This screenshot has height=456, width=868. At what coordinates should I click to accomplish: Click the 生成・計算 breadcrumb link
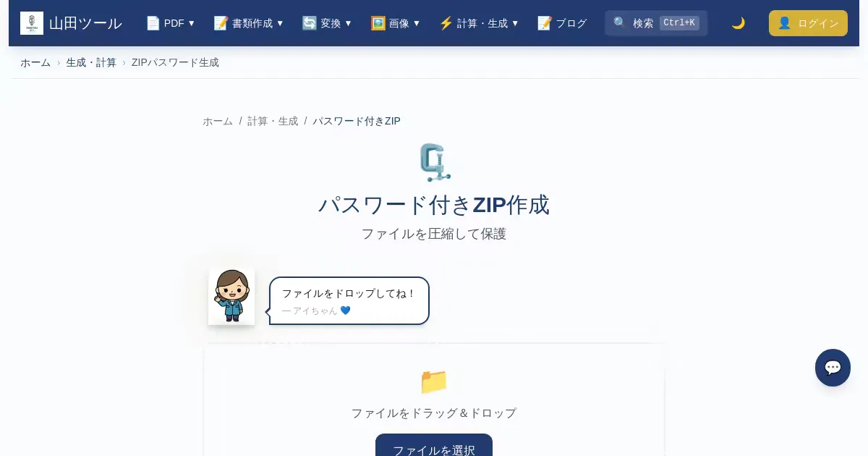(x=91, y=62)
